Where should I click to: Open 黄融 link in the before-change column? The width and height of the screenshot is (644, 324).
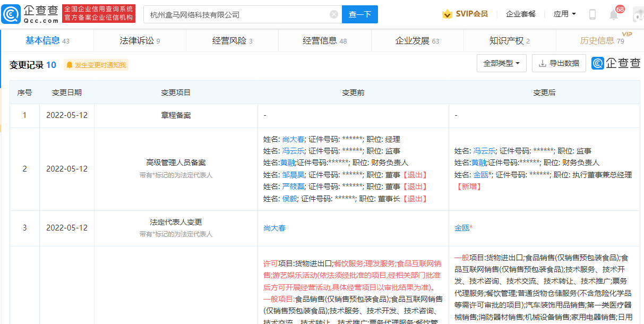tap(287, 163)
